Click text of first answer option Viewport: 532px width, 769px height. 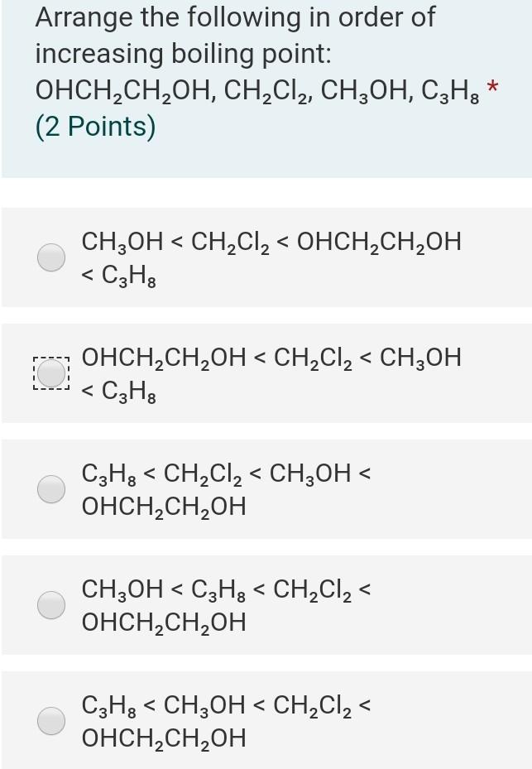(x=270, y=257)
